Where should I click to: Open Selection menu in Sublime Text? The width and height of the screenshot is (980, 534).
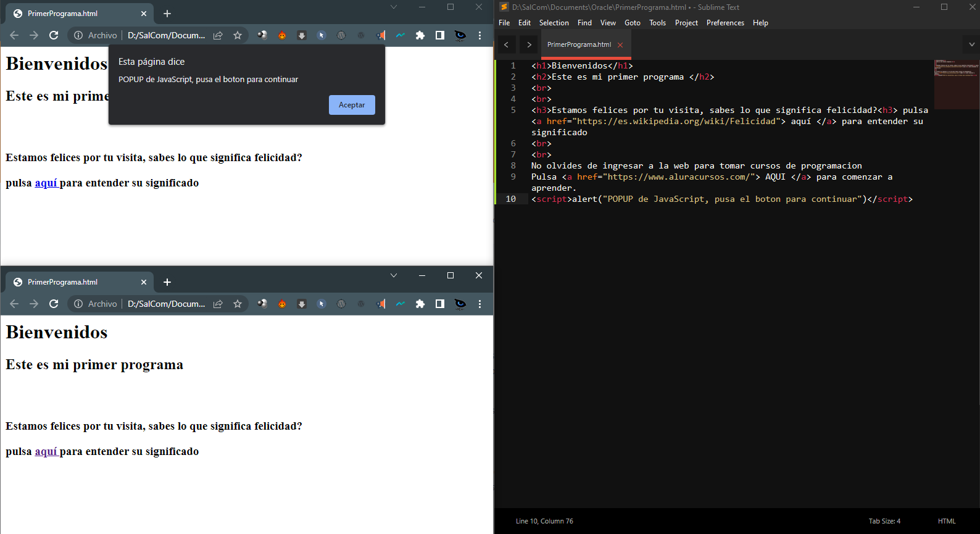pyautogui.click(x=554, y=23)
